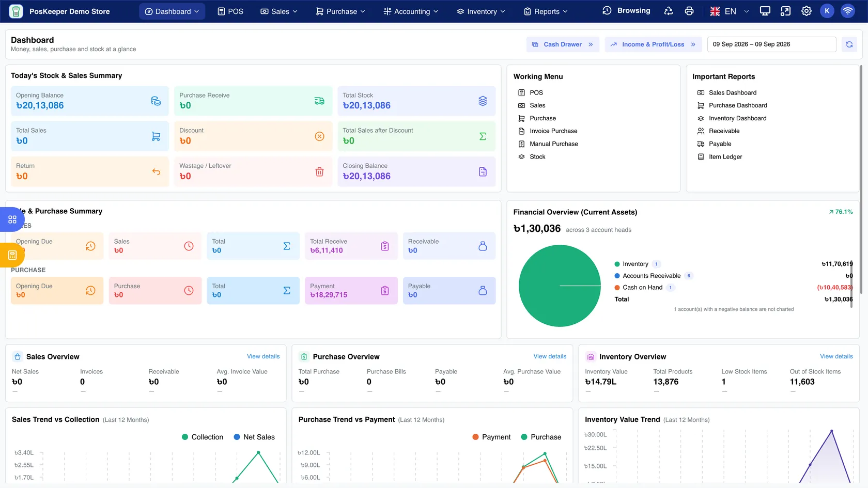Click the printer icon in the top bar
This screenshot has width=868, height=488.
689,11
